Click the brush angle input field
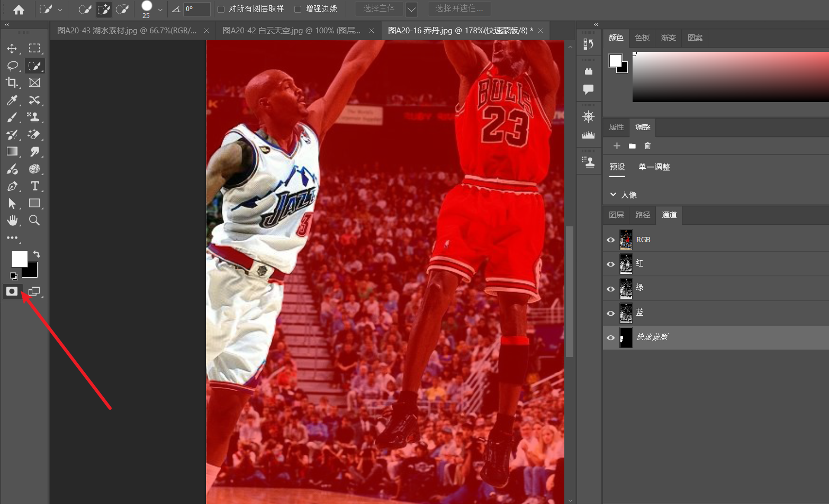The height and width of the screenshot is (504, 829). [197, 9]
